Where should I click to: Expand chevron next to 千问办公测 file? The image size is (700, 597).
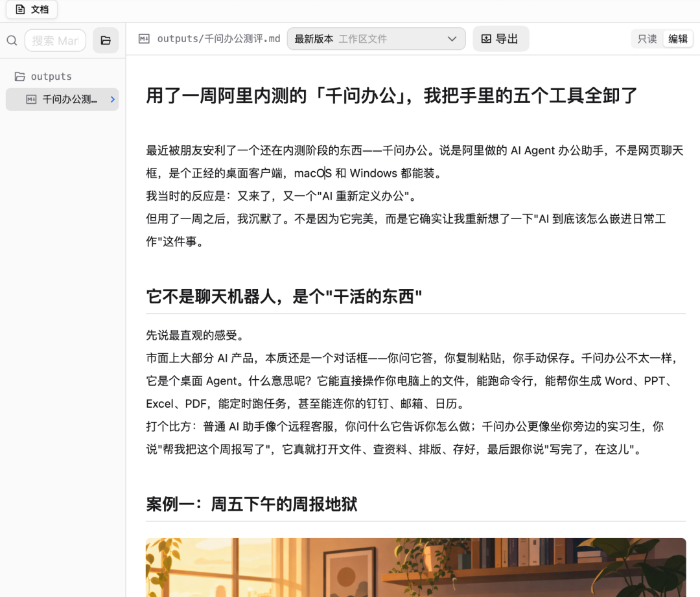113,99
